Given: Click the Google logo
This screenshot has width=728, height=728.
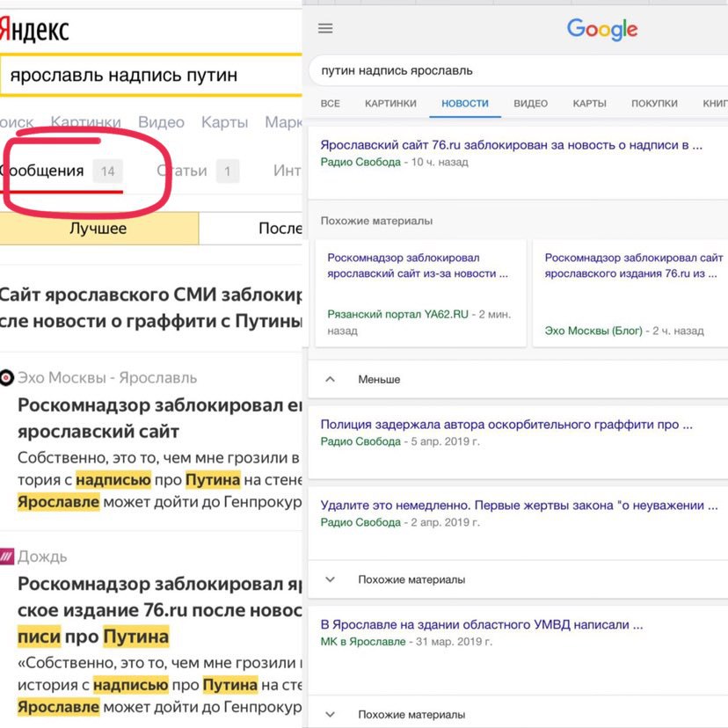Looking at the screenshot, I should coord(601,30).
